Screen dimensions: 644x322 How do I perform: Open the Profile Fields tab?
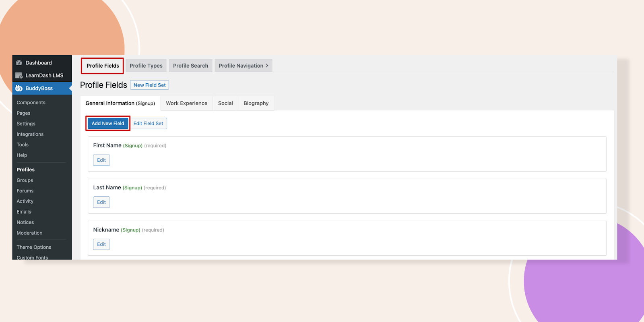point(103,66)
